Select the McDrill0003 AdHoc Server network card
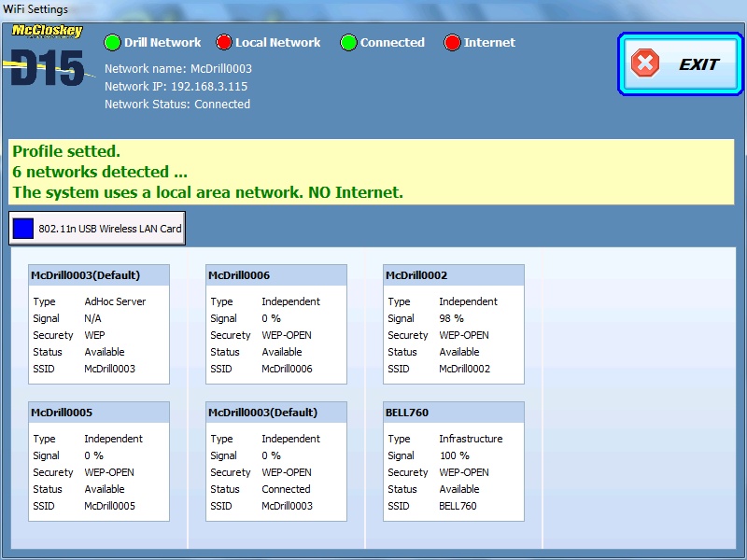The image size is (747, 560). tap(99, 324)
